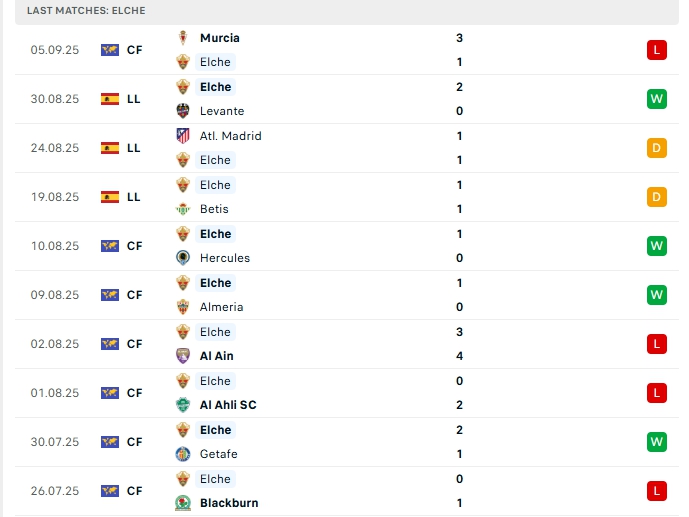Click the Almeria team crest
The height and width of the screenshot is (517, 689).
tap(183, 307)
